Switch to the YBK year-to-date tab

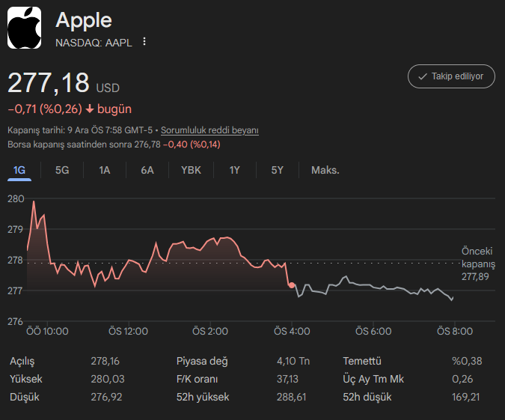click(x=191, y=170)
